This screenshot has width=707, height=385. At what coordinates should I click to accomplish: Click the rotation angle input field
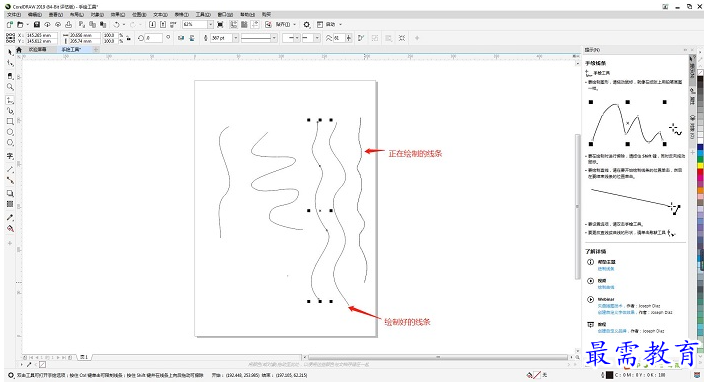(x=153, y=38)
